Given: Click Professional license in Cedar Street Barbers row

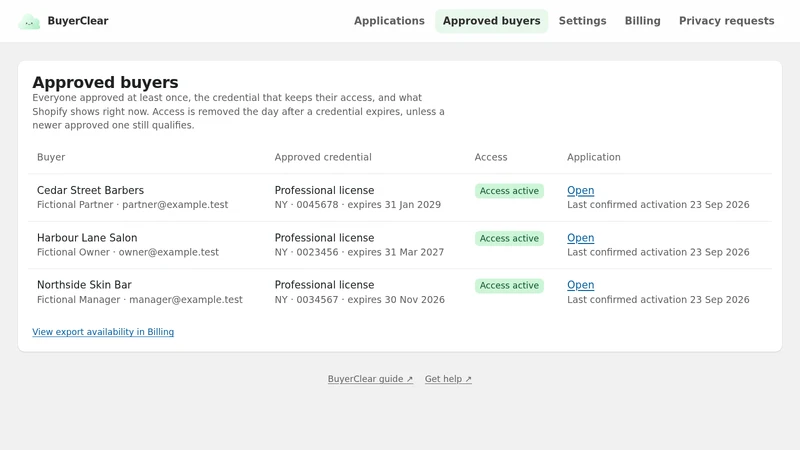Looking at the screenshot, I should (324, 190).
